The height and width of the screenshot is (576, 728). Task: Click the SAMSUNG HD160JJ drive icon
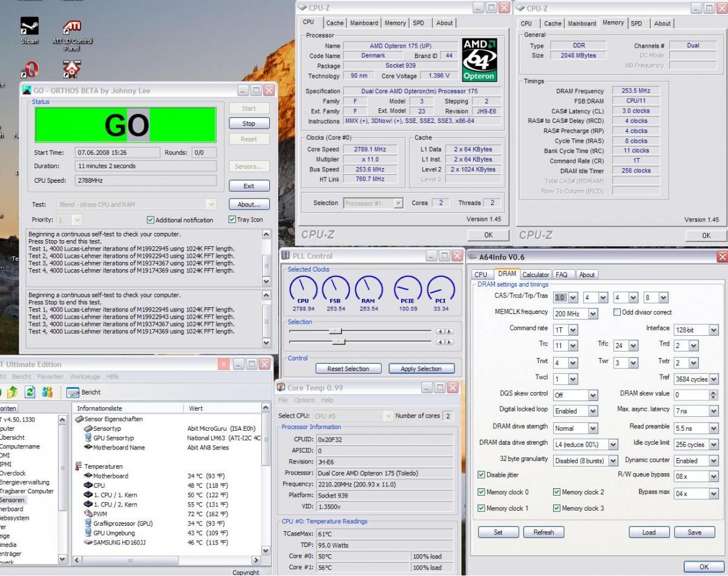tap(88, 542)
